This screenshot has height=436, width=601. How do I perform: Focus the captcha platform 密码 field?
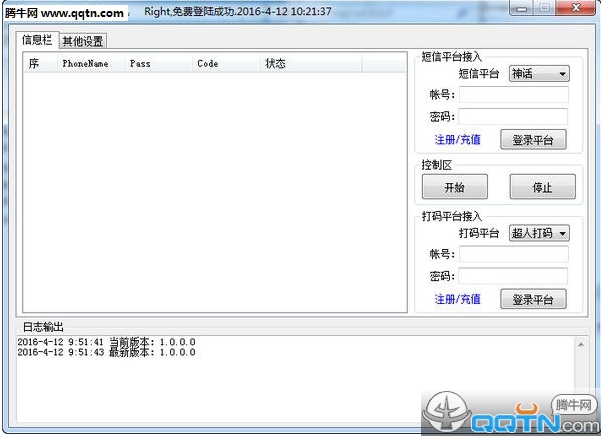click(513, 276)
